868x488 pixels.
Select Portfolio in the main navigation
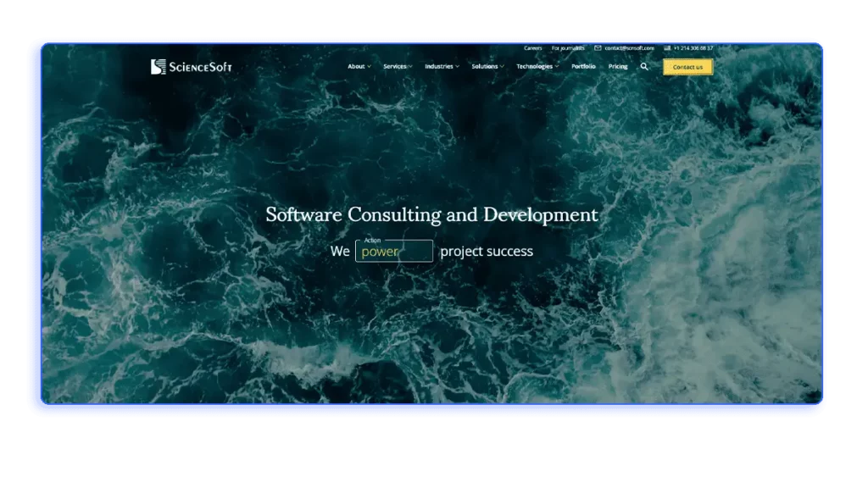coord(583,67)
